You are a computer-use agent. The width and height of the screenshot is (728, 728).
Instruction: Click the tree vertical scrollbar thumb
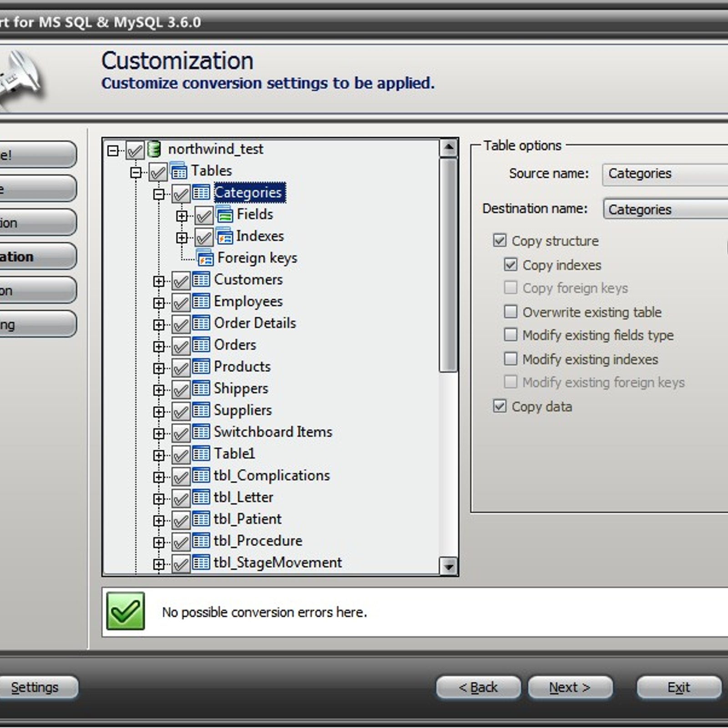point(449,265)
